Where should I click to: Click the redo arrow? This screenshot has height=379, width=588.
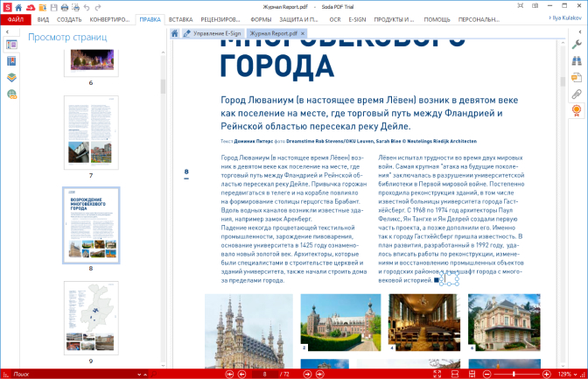tap(98, 7)
